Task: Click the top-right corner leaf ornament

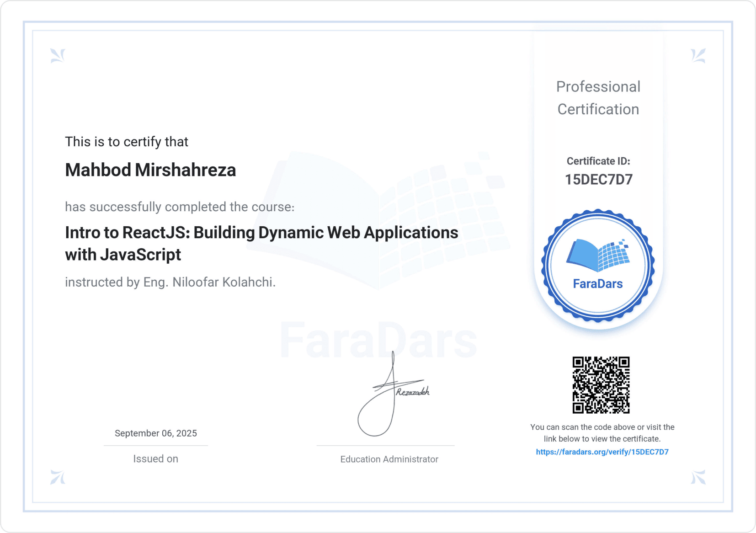Action: (698, 56)
